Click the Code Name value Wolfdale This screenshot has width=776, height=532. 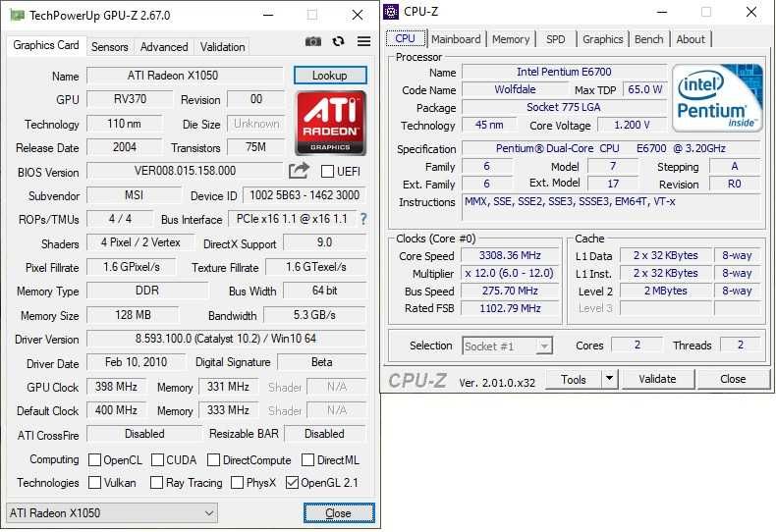[x=515, y=89]
